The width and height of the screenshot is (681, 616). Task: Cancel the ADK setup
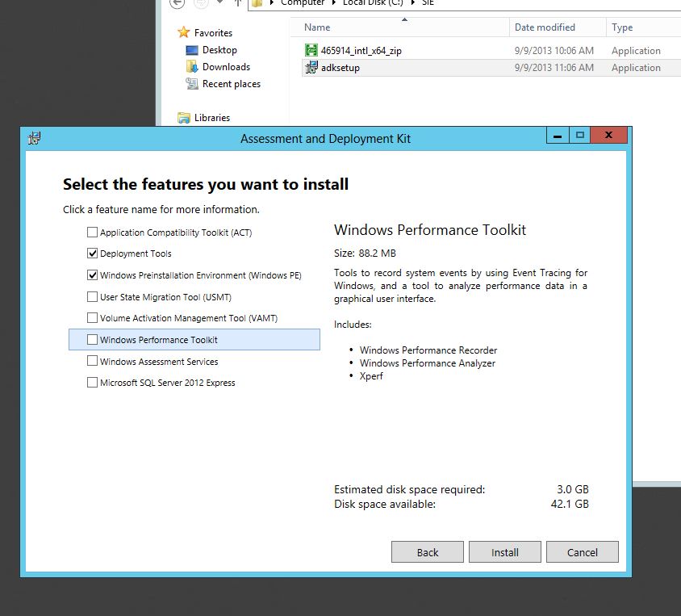tap(582, 552)
